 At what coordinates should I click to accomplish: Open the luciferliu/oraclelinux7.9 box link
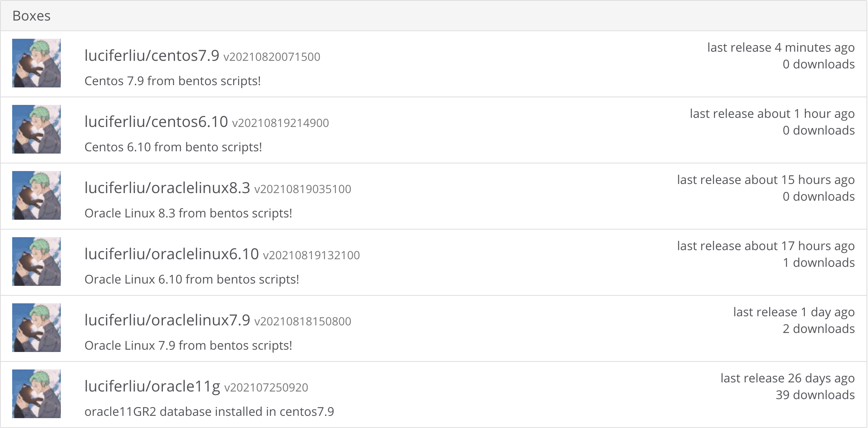pyautogui.click(x=167, y=320)
